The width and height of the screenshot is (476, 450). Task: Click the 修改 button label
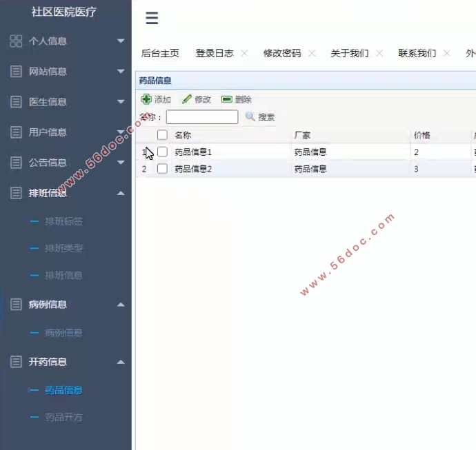[x=203, y=99]
